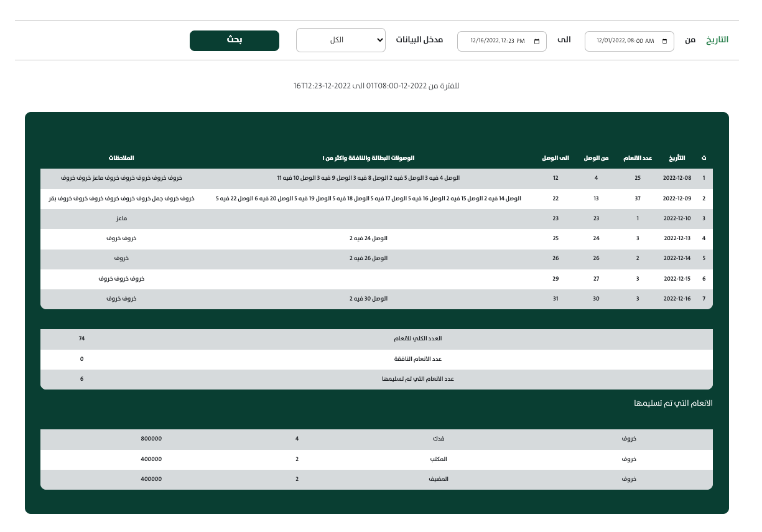Click the الى الوصل column header
Screen dimensions: 762x532
[x=555, y=159]
